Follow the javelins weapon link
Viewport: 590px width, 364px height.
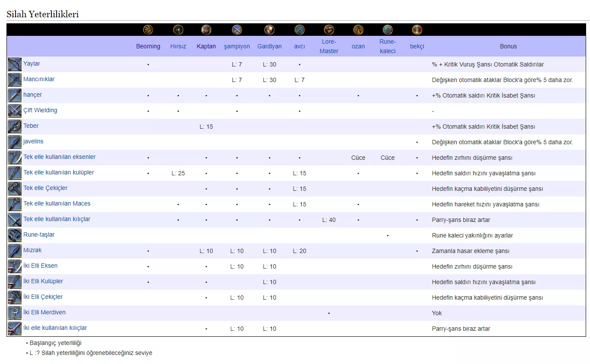(x=33, y=142)
